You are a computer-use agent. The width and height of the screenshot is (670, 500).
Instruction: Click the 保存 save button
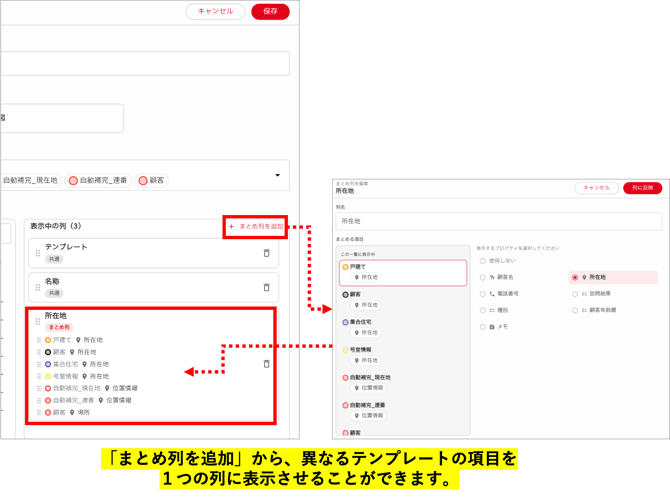tap(270, 12)
